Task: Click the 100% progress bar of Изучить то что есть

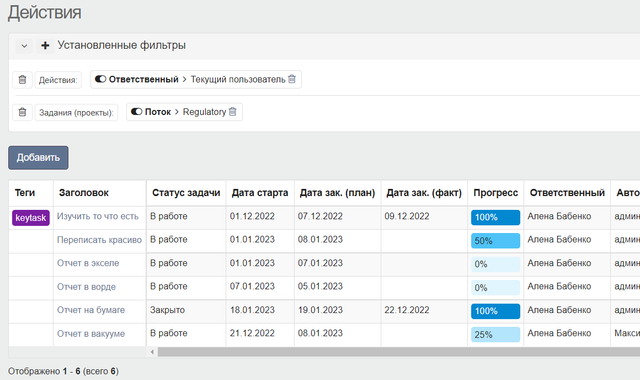Action: [x=496, y=218]
